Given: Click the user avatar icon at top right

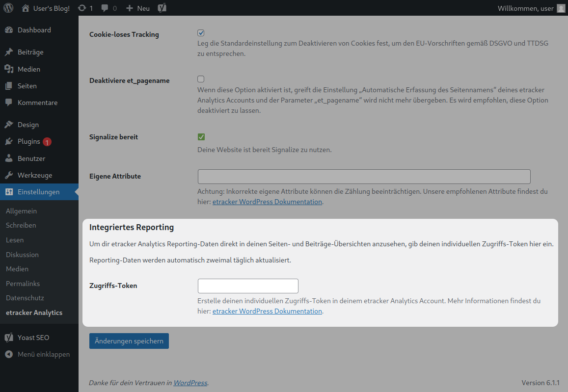Looking at the screenshot, I should coord(561,8).
